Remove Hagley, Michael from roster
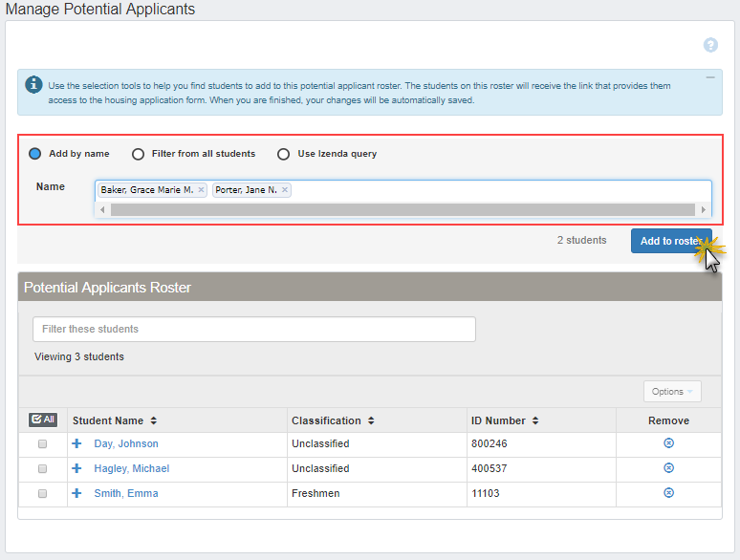This screenshot has height=560, width=740. (668, 468)
